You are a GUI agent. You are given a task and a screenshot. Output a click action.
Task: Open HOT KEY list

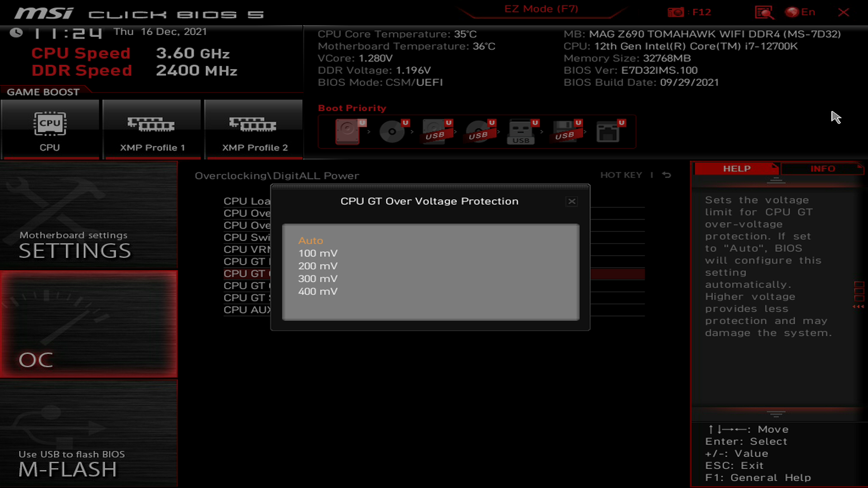point(621,175)
